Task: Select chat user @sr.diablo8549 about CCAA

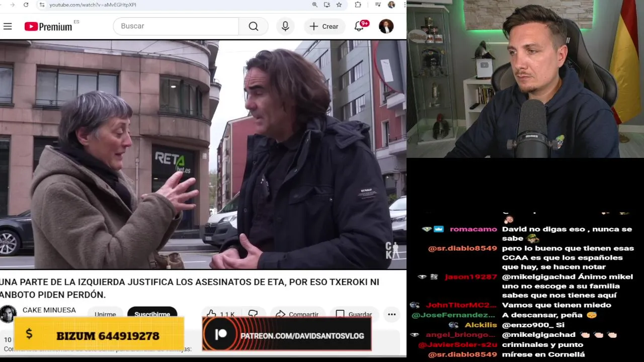Action: (x=462, y=248)
